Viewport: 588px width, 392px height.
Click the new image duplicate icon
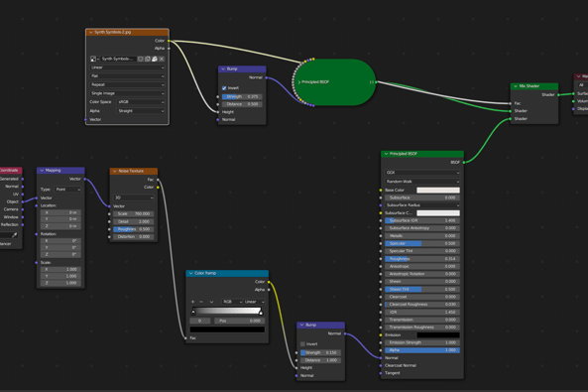148,59
